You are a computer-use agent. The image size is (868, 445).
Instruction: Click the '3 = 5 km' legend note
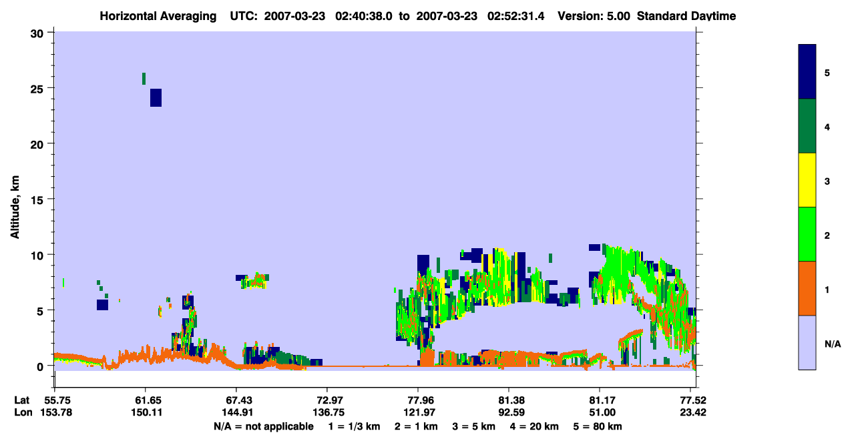pos(474,426)
